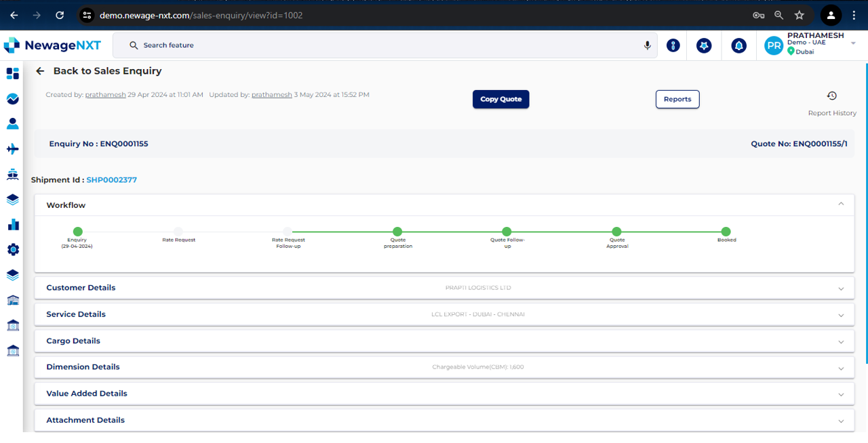This screenshot has height=443, width=868.
Task: Open the dashboard icon in the sidebar
Action: tap(12, 73)
